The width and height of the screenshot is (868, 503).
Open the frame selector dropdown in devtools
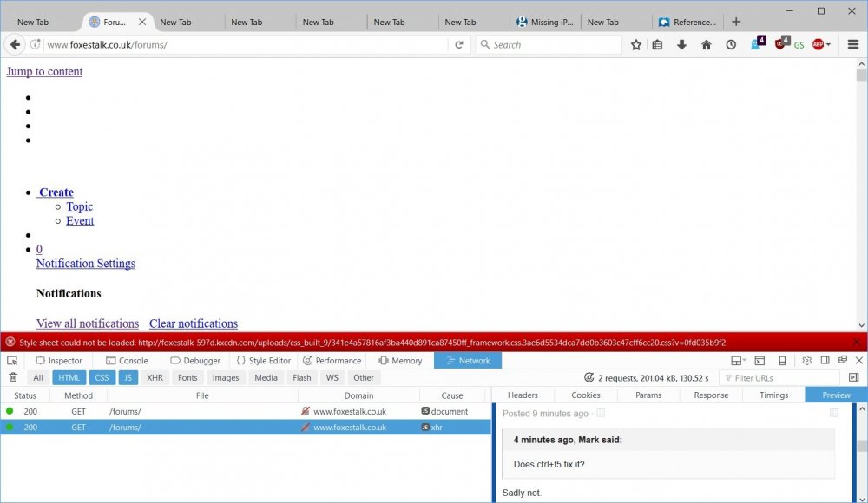[737, 361]
